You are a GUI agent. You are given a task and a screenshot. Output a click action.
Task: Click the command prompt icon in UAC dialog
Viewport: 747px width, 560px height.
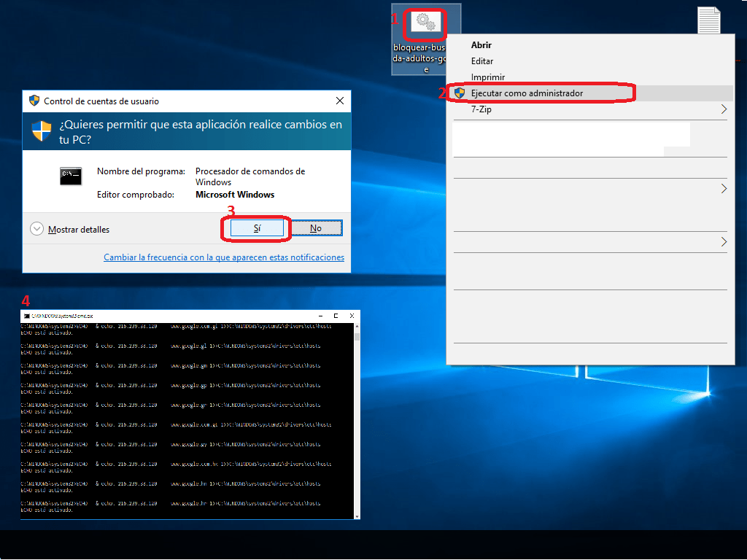coord(71,176)
